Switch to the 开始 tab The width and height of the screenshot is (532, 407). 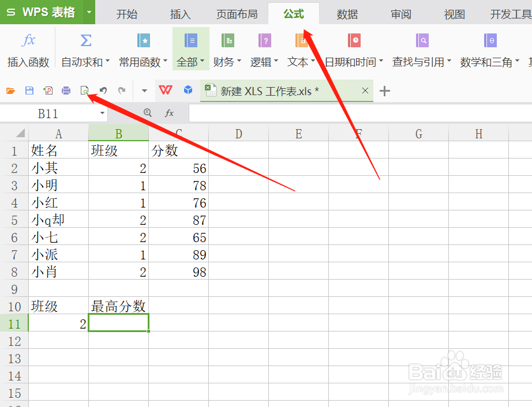click(127, 14)
